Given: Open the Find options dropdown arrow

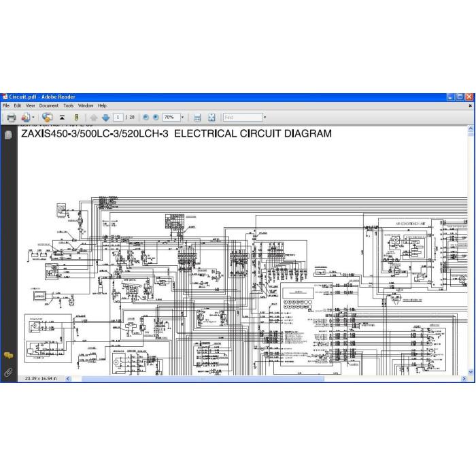Looking at the screenshot, I should 265,117.
